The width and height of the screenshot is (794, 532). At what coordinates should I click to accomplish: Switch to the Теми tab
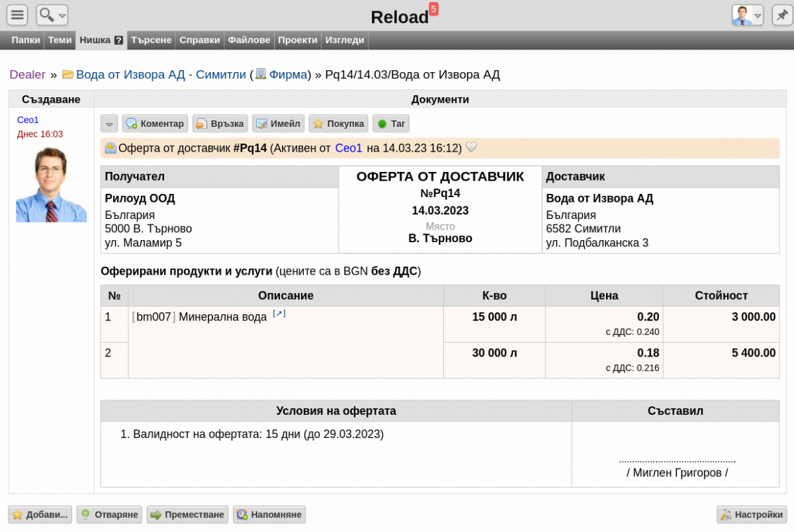(60, 40)
